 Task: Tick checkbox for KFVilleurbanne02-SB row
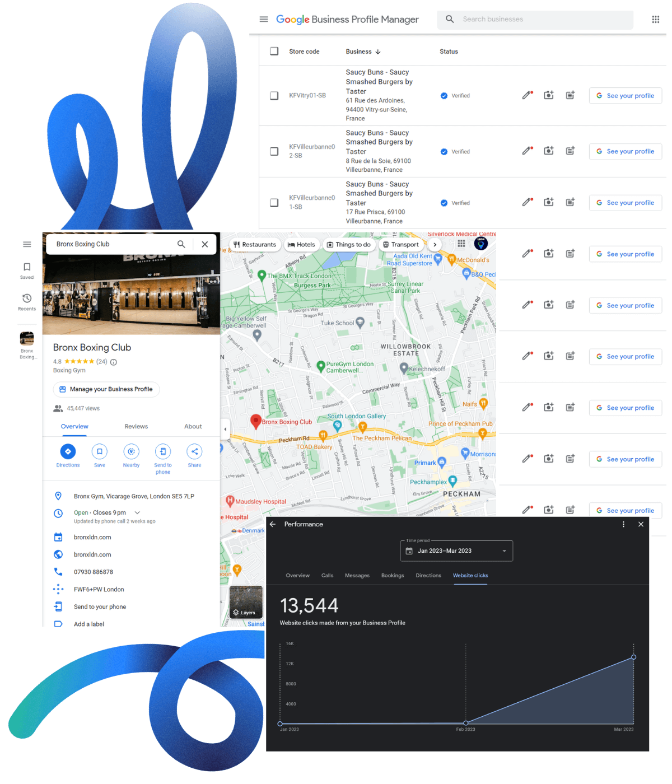pyautogui.click(x=274, y=151)
